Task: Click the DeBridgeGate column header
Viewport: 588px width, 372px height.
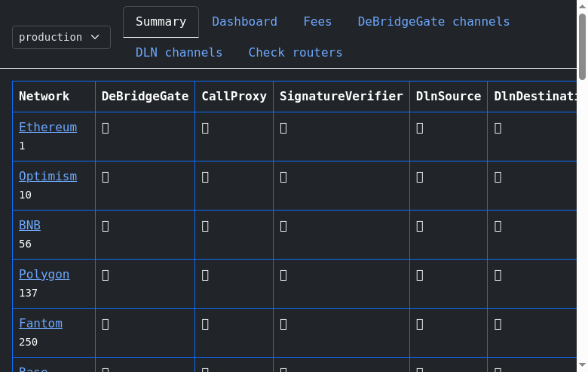Action: pos(145,97)
